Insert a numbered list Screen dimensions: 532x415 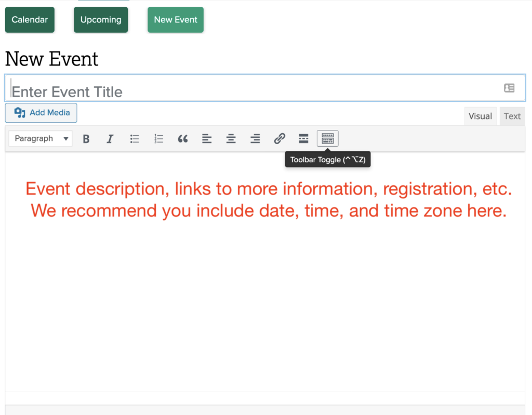tap(158, 139)
